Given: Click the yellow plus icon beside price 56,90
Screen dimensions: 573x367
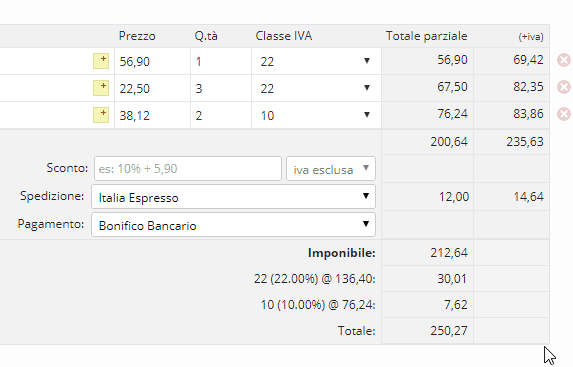Looking at the screenshot, I should click(x=101, y=61).
